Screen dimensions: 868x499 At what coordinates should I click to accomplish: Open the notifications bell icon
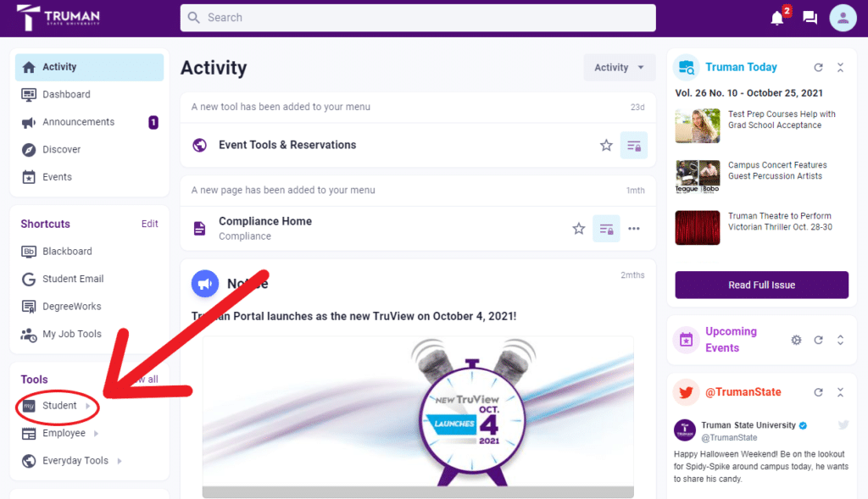[x=777, y=19]
